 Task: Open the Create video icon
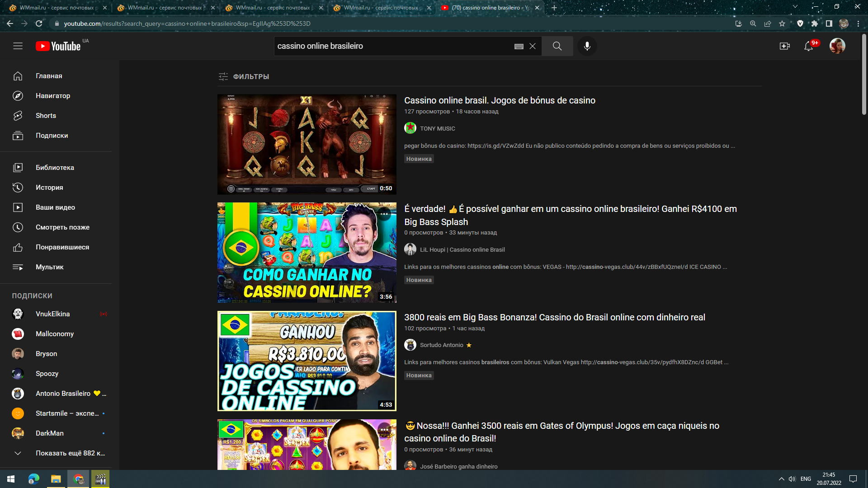784,46
